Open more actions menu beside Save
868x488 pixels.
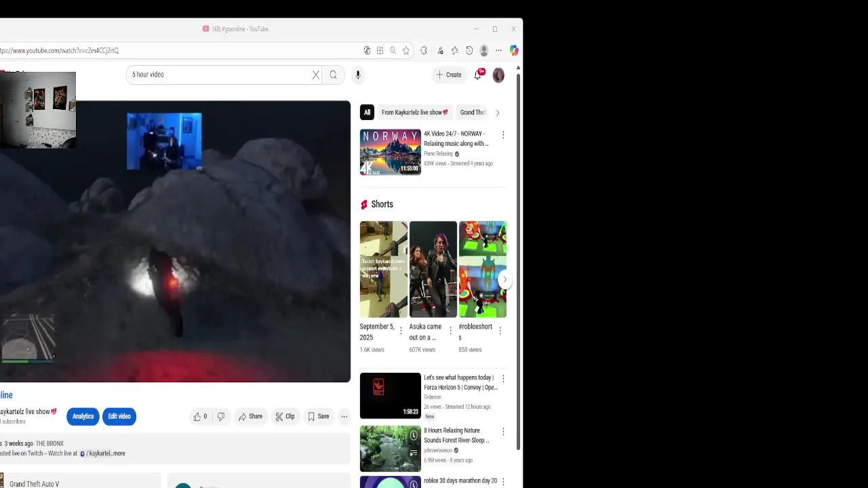[344, 417]
